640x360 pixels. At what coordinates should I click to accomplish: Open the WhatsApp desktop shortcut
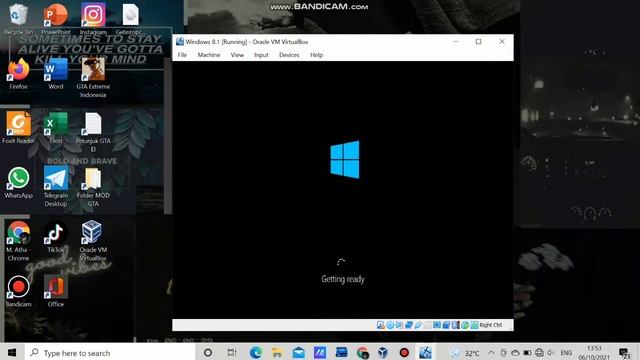pos(18,182)
